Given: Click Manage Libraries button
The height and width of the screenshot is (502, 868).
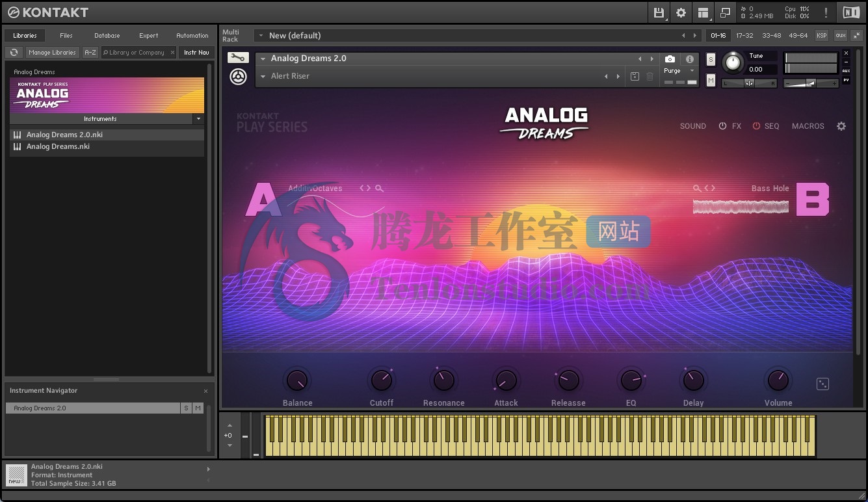Looking at the screenshot, I should tap(53, 53).
